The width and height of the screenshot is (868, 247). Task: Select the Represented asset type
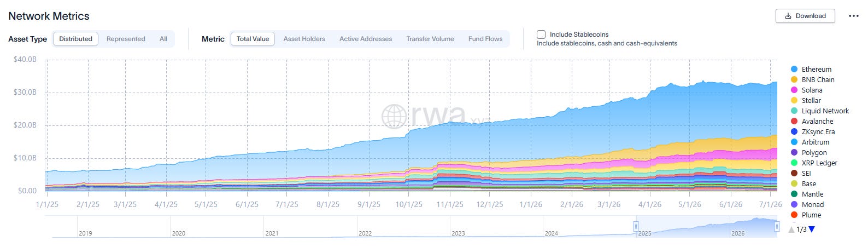126,39
